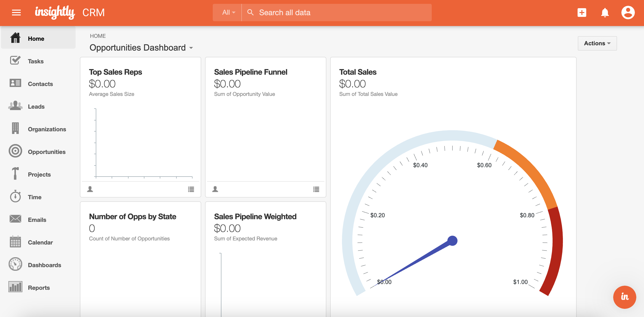Click person icon on Sales Pipeline Funnel card
644x317 pixels.
pos(215,189)
